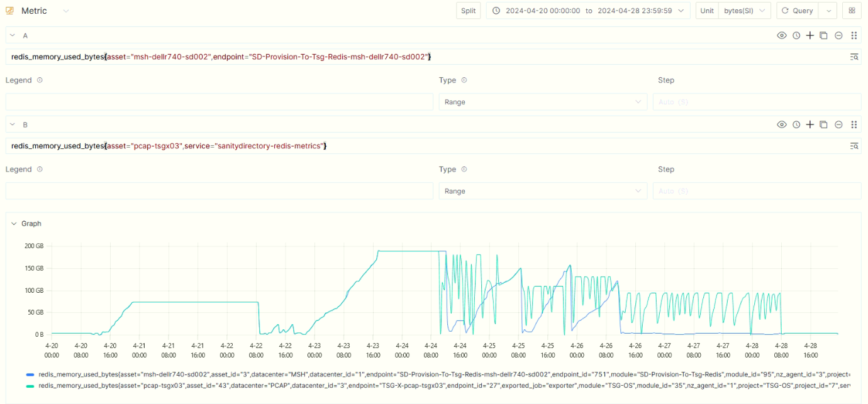Run the query with the Query button
Viewport: 868px width, 404px height.
(x=798, y=11)
